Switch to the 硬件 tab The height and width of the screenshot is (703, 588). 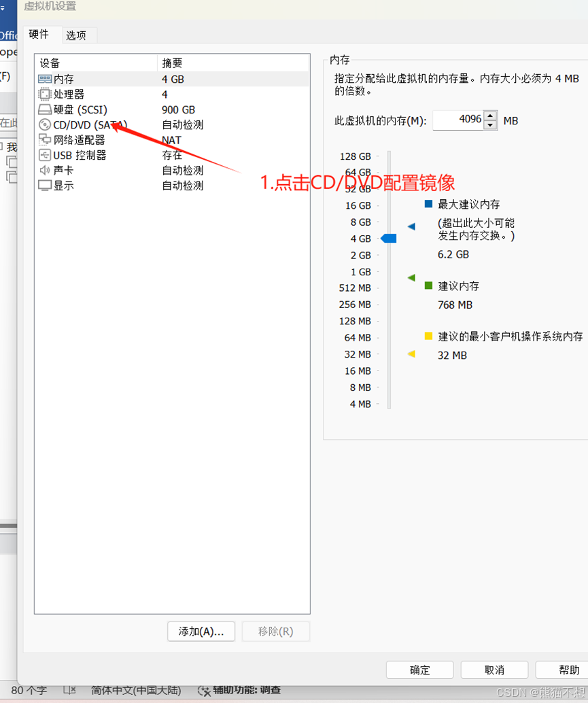tap(39, 34)
